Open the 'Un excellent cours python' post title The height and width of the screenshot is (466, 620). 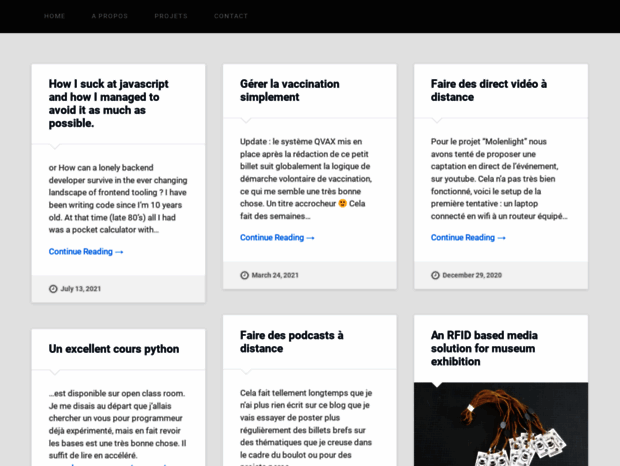tap(114, 349)
